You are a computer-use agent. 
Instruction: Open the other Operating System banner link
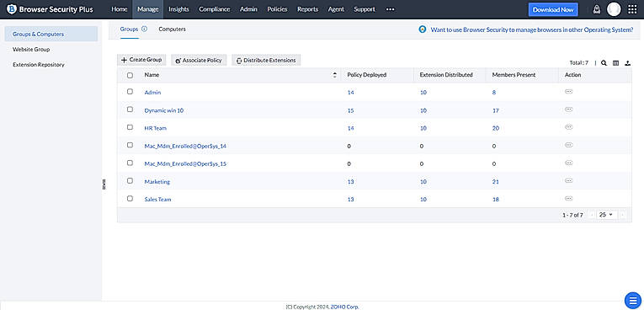coord(532,29)
